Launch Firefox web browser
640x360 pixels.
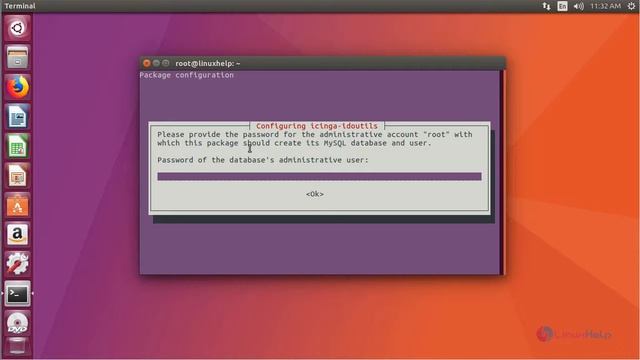coord(17,87)
